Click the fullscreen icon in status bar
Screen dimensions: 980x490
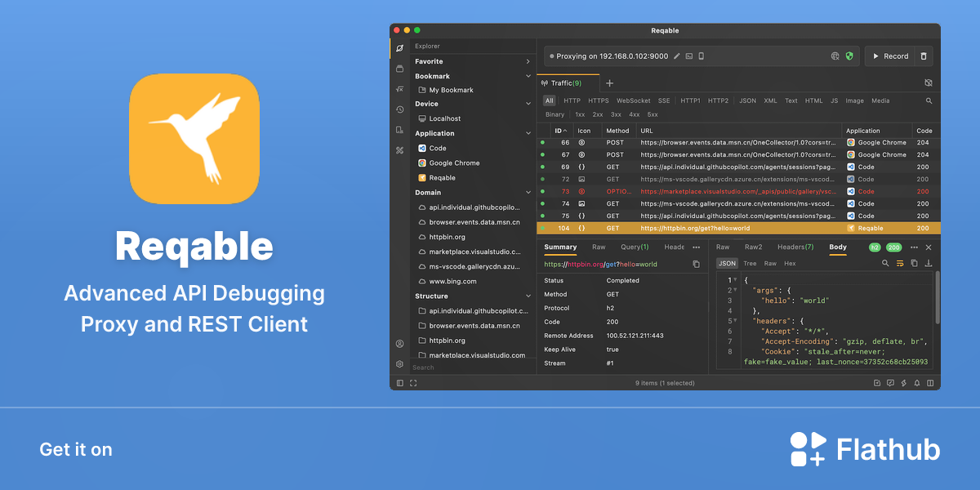click(413, 383)
